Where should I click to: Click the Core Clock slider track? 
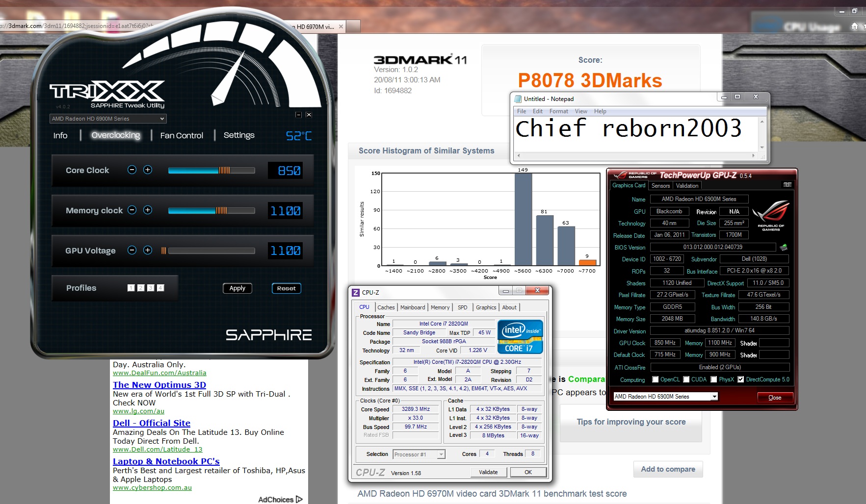(211, 170)
